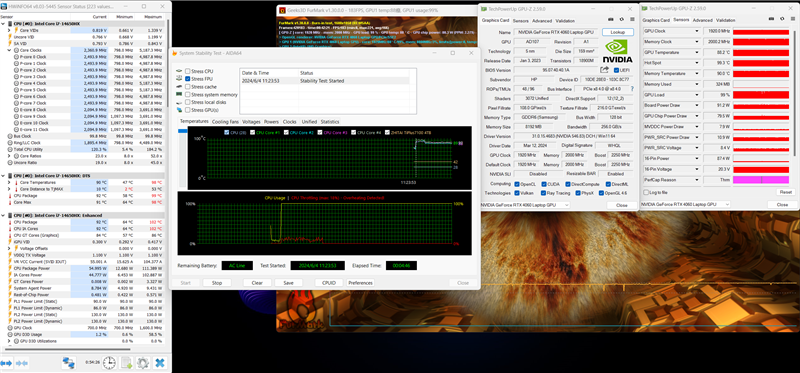Click AIDA64 flame title bar icon
This screenshot has width=800, height=373.
point(175,53)
